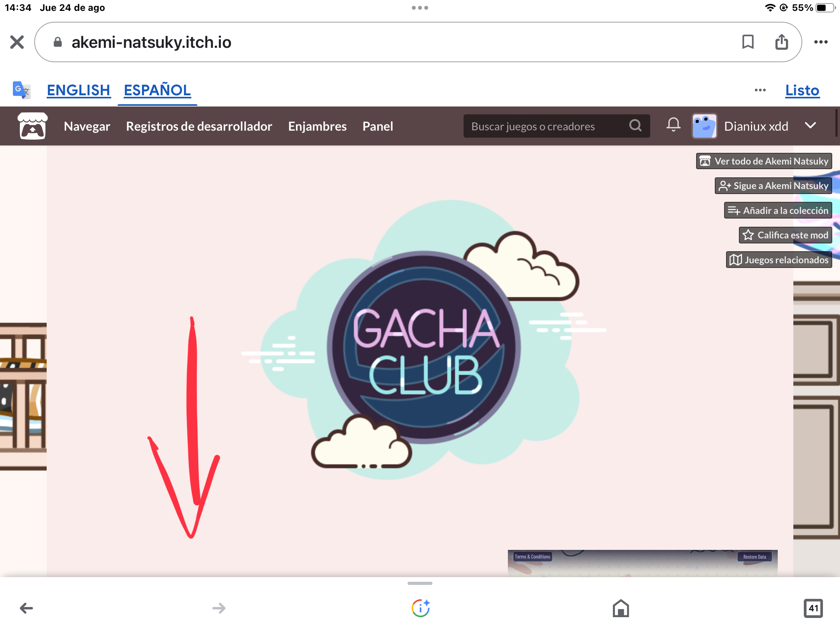This screenshot has height=630, width=840.
Task: Click the Terms & Conditions screenshot button
Action: pyautogui.click(x=532, y=557)
